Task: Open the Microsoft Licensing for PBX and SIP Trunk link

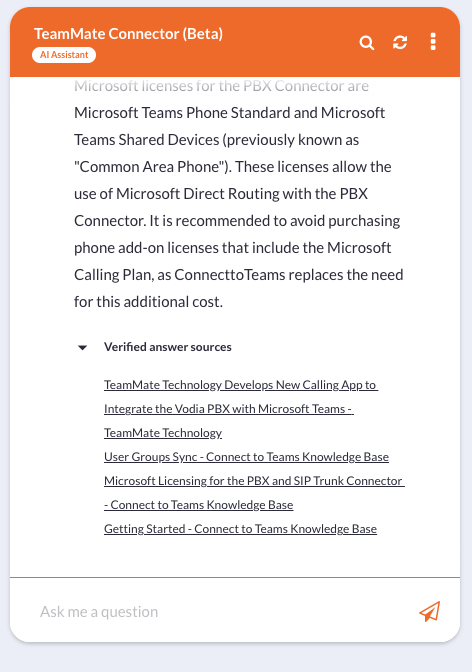Action: (x=254, y=493)
